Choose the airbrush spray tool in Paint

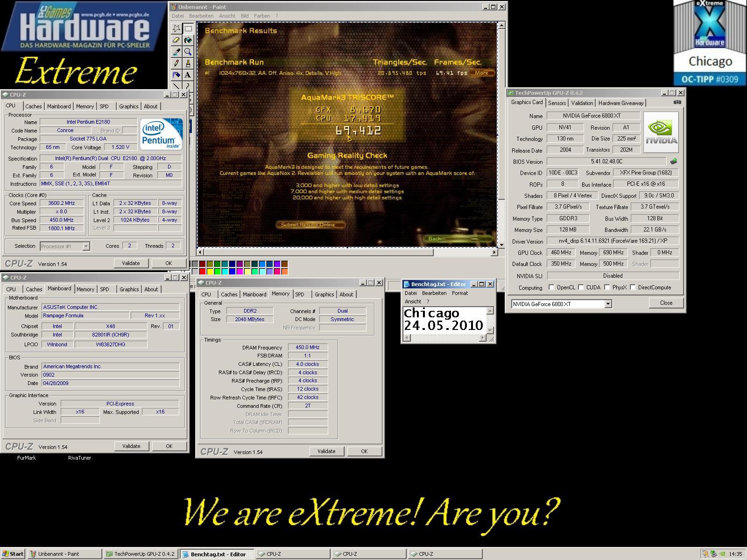tap(176, 75)
